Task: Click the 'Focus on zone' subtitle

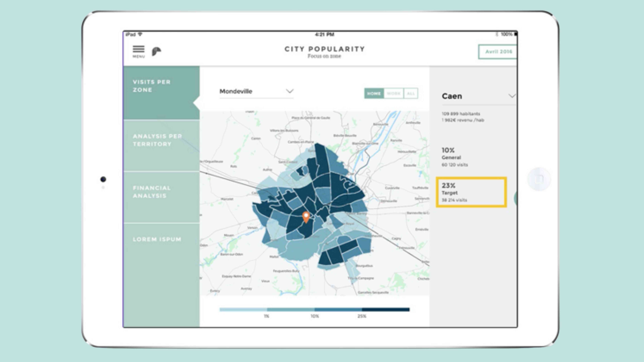Action: point(324,56)
